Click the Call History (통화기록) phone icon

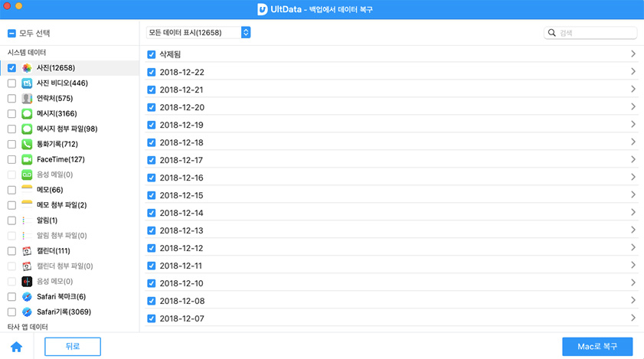pos(27,144)
